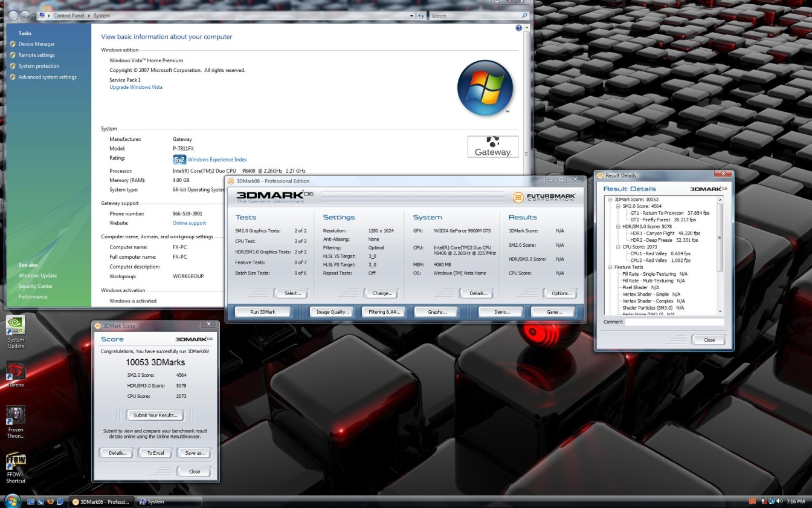Click the shield icon beside Remote settings
812x508 pixels.
(13, 55)
